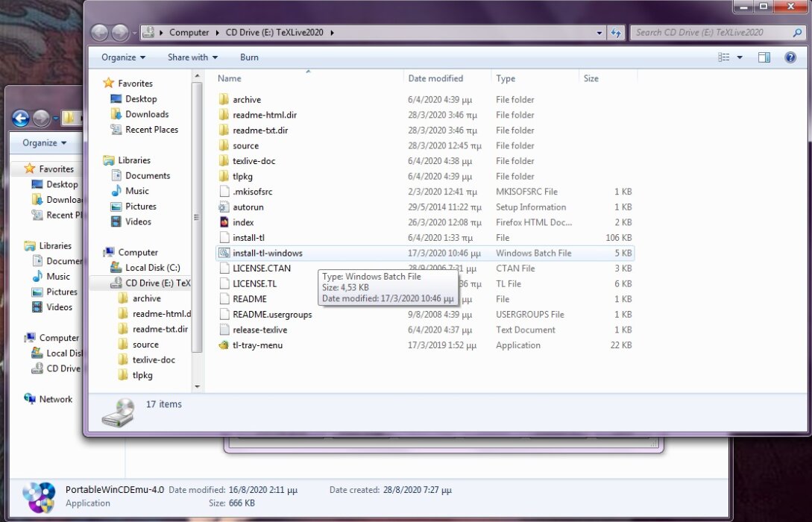812x522 pixels.
Task: Open Organize menu in the rear Explorer window
Action: (45, 143)
